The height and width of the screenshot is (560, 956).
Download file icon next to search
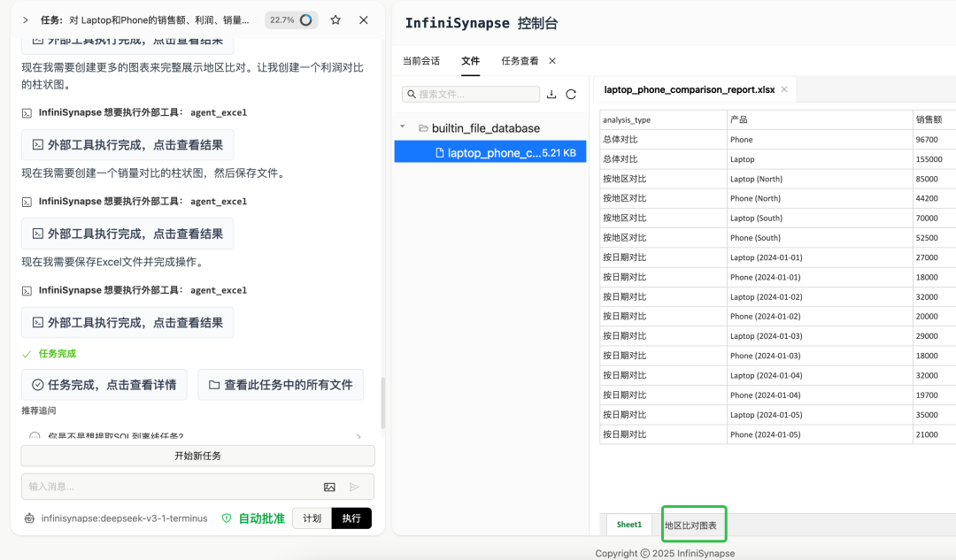(x=551, y=94)
